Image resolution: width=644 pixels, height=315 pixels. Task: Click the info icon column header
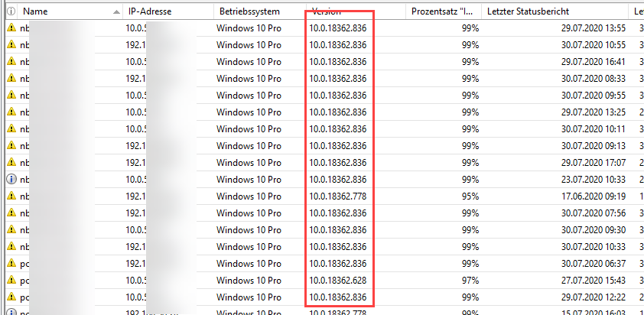11,11
